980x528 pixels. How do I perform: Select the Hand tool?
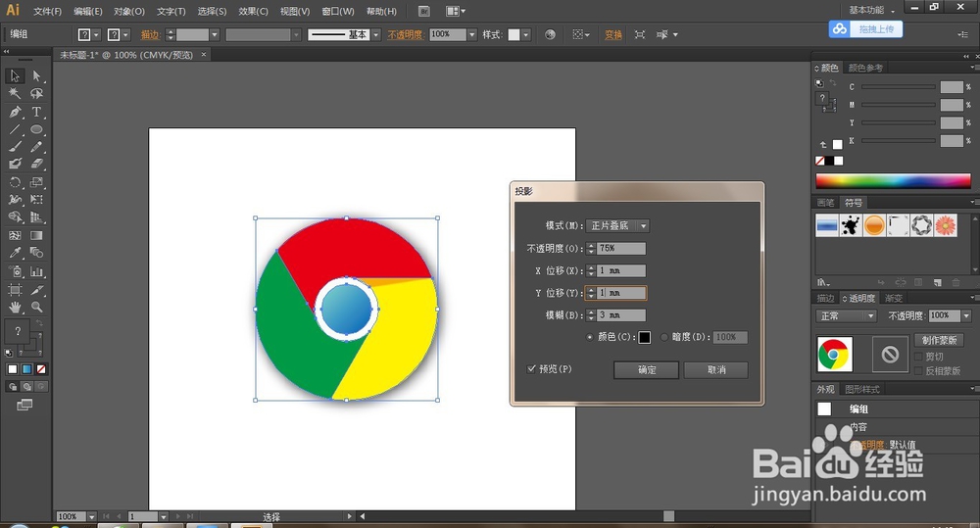(x=15, y=308)
